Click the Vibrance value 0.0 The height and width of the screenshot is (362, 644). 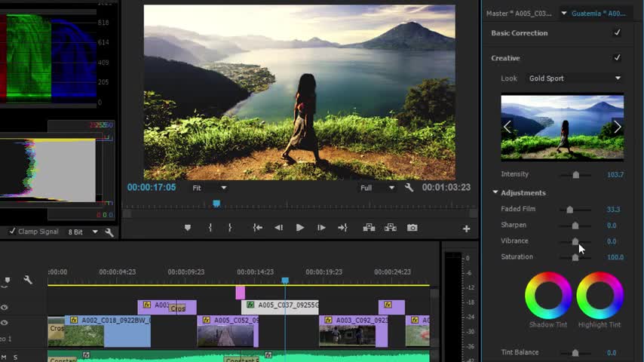click(x=612, y=241)
